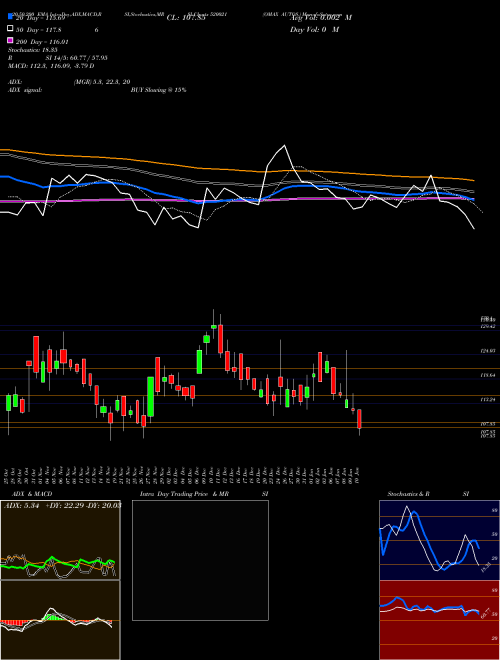Screen dimensions: 500x660
Task: Click the 'Avg Vol: 0.002 M' label
Action: click(x=321, y=18)
